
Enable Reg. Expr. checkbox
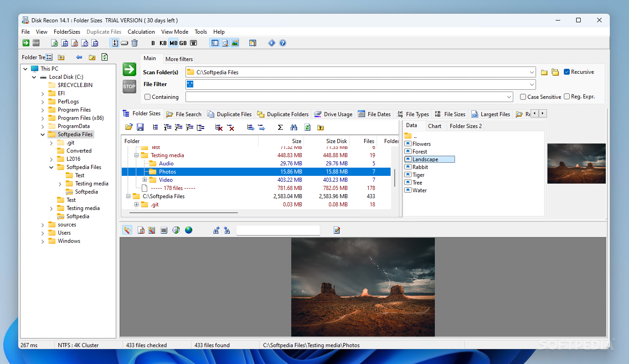pyautogui.click(x=567, y=97)
